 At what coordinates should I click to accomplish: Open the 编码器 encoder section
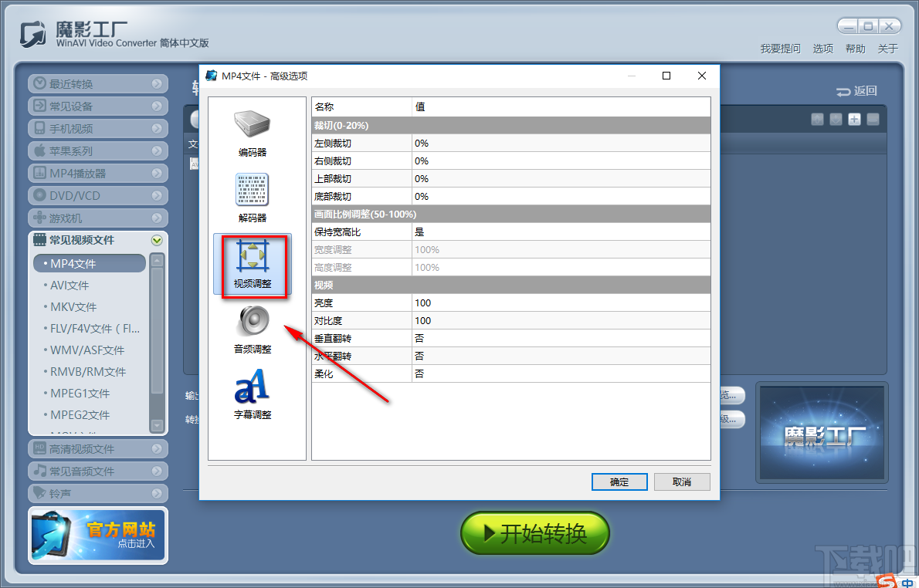(x=253, y=133)
